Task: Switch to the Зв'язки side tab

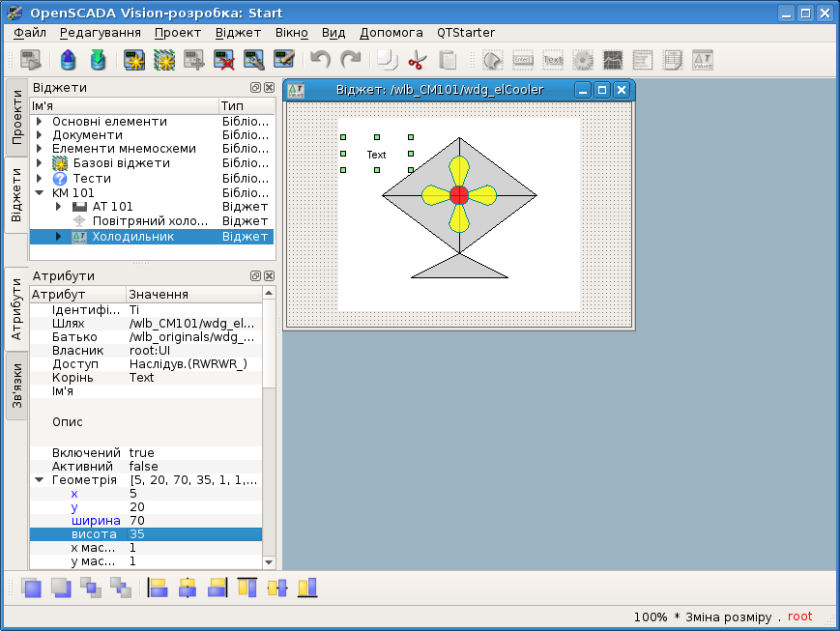Action: coord(16,386)
